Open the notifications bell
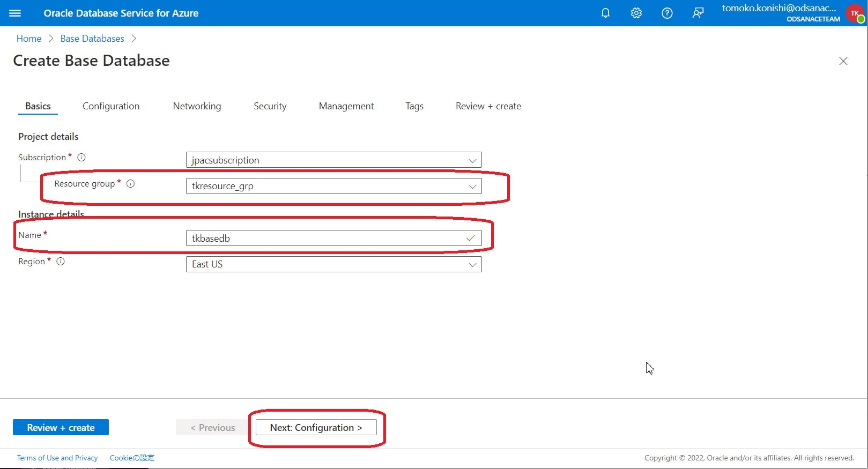The height and width of the screenshot is (469, 868). coord(605,13)
